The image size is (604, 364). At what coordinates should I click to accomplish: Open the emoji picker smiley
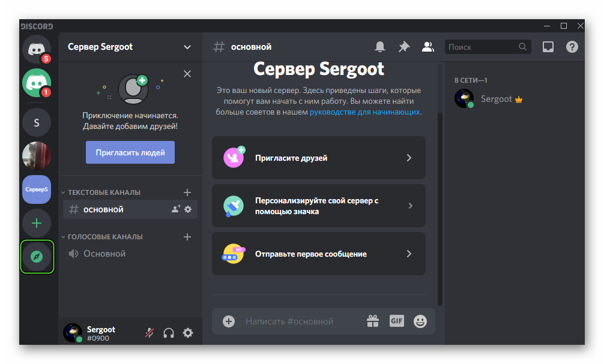click(420, 321)
